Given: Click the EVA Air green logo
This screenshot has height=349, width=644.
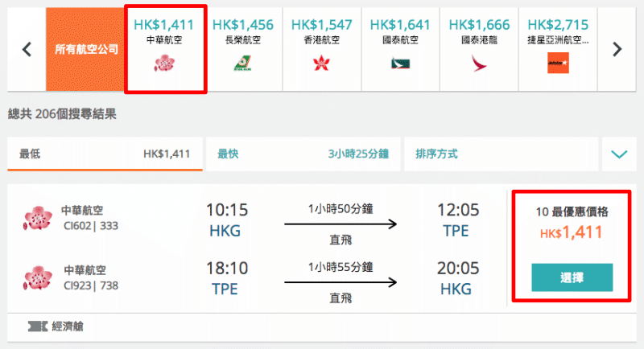Looking at the screenshot, I should pyautogui.click(x=243, y=64).
